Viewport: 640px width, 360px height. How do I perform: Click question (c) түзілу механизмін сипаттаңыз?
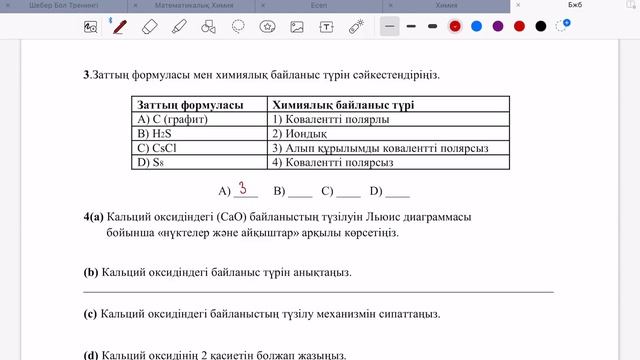[262, 314]
